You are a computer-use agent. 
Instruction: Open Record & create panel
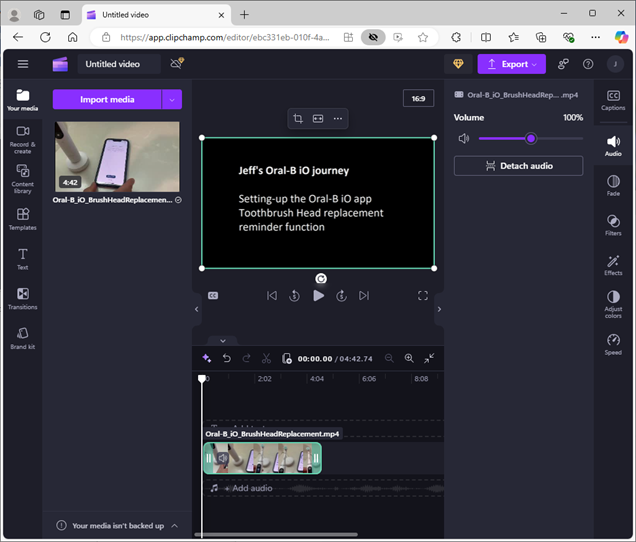click(23, 140)
